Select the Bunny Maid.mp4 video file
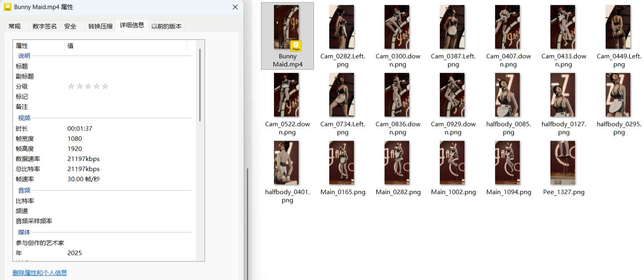 (287, 36)
